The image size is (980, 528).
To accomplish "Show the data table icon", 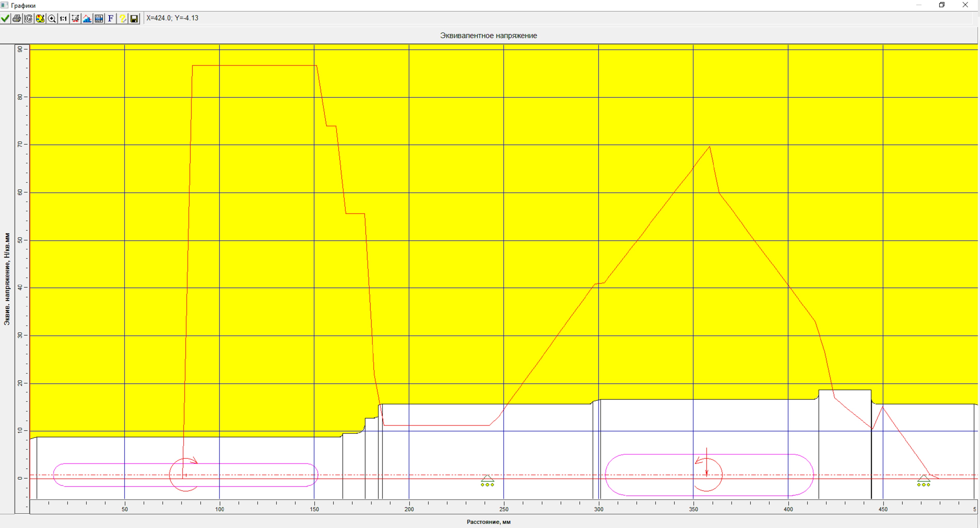I will pos(99,18).
